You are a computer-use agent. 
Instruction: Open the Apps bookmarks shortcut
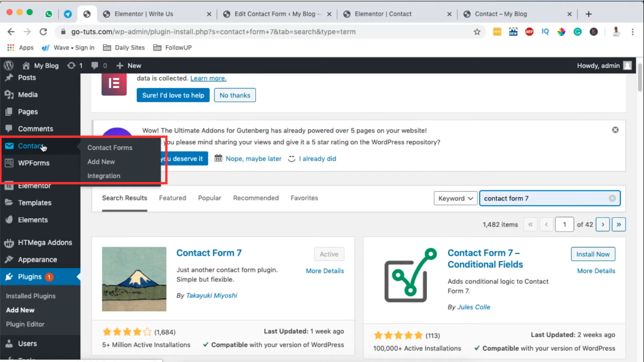click(20, 48)
